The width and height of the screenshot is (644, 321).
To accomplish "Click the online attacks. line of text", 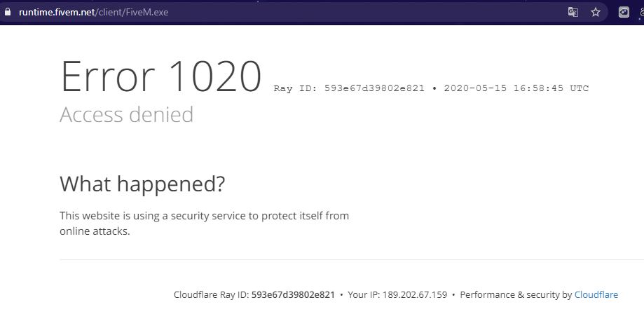I will (95, 231).
